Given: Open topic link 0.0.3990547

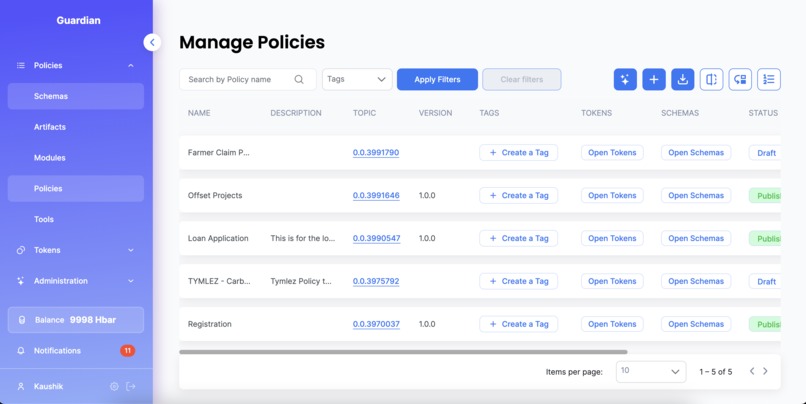Looking at the screenshot, I should tap(376, 238).
